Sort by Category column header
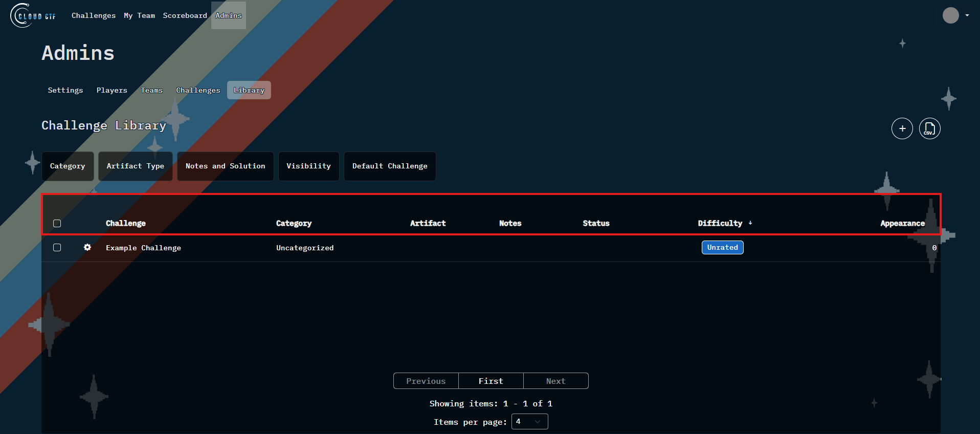The width and height of the screenshot is (980, 434). (294, 223)
